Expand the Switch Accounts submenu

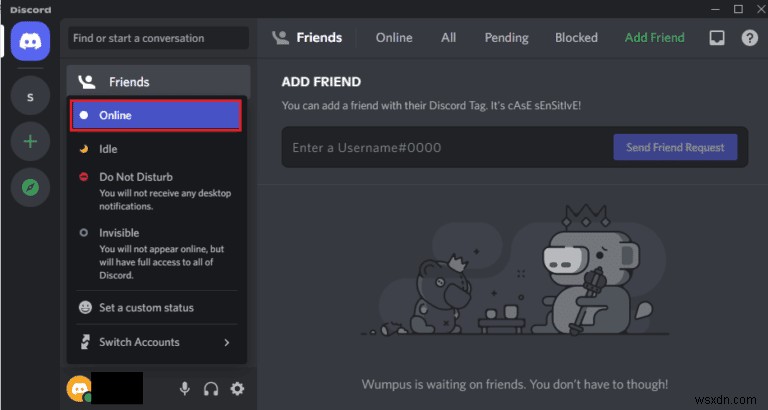156,342
